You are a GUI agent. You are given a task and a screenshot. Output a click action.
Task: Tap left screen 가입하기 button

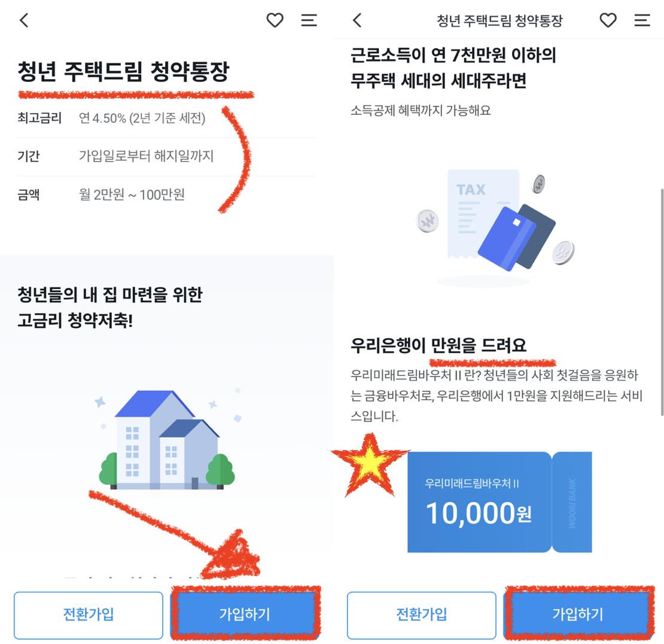pos(245,614)
